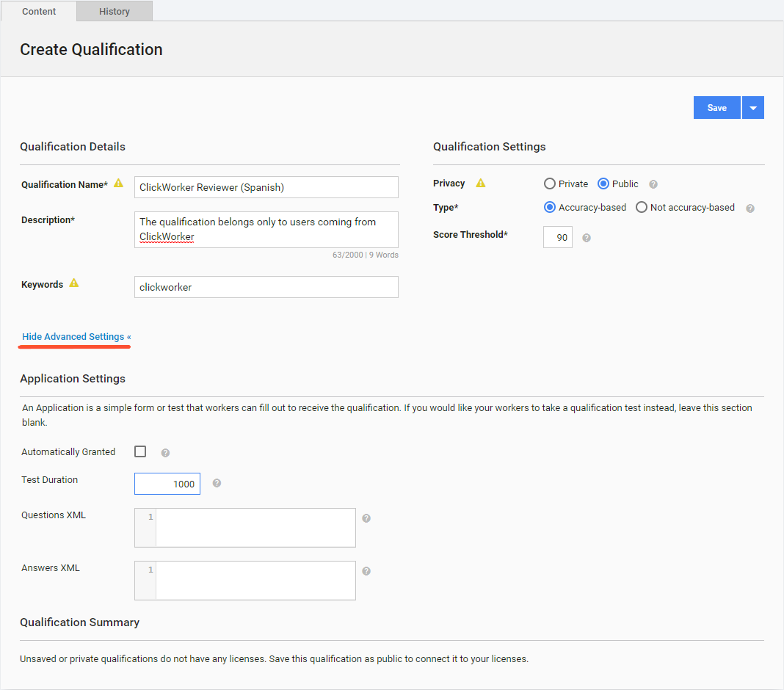Viewport: 784px width, 690px height.
Task: Click the Save button
Action: [717, 107]
